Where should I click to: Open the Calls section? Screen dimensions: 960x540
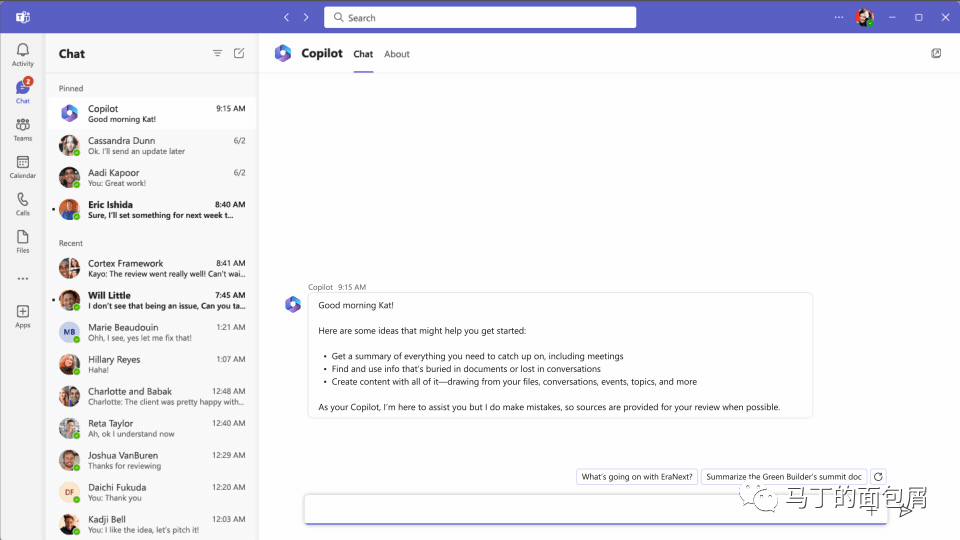[x=23, y=204]
